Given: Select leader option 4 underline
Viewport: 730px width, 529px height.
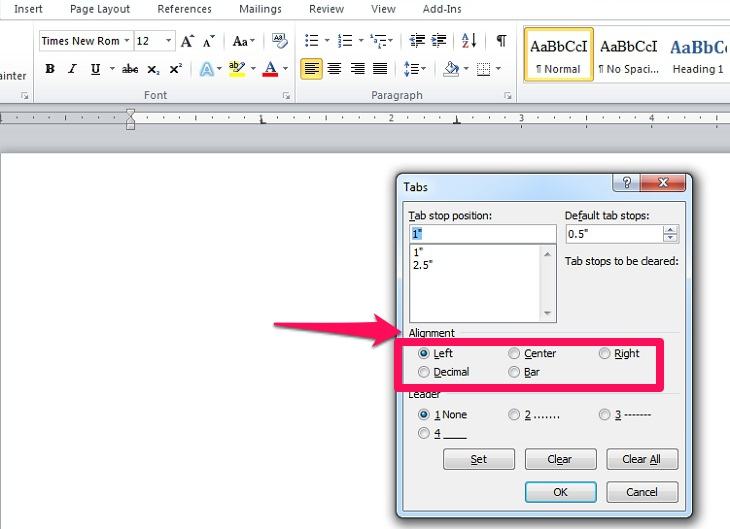Looking at the screenshot, I should [x=424, y=434].
